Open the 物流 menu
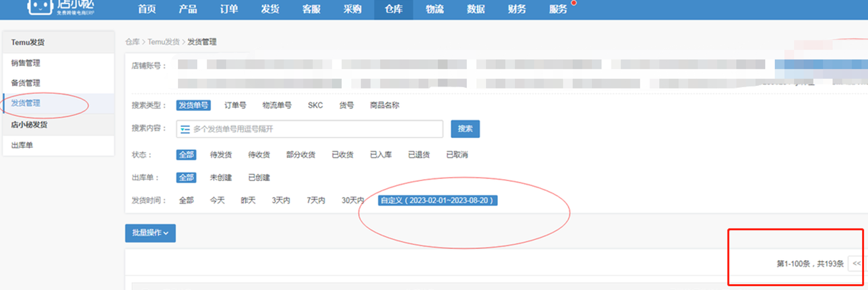 coord(435,9)
